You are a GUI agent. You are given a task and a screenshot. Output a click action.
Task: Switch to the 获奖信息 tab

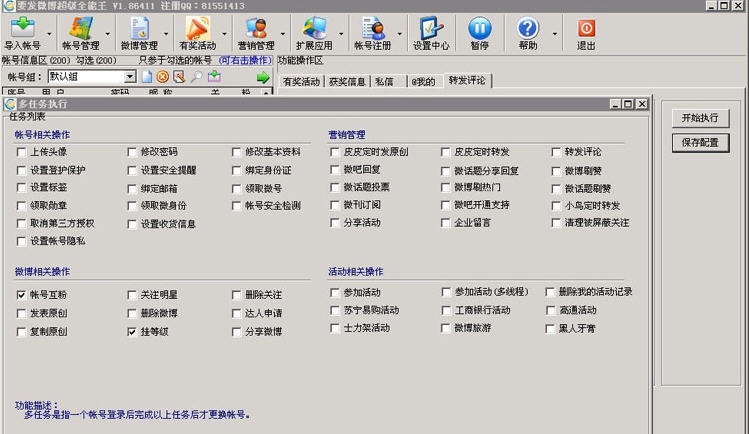tap(347, 82)
